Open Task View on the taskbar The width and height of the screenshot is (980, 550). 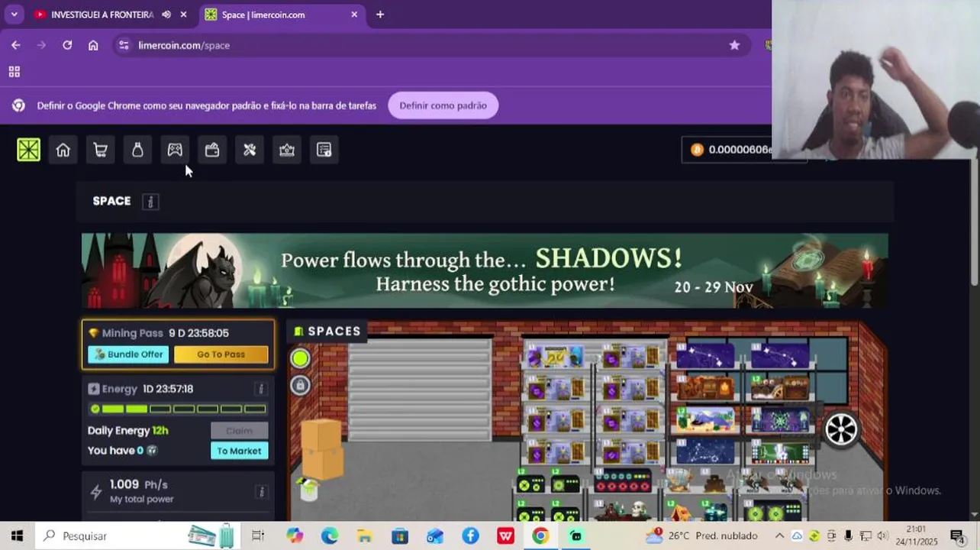pos(258,535)
